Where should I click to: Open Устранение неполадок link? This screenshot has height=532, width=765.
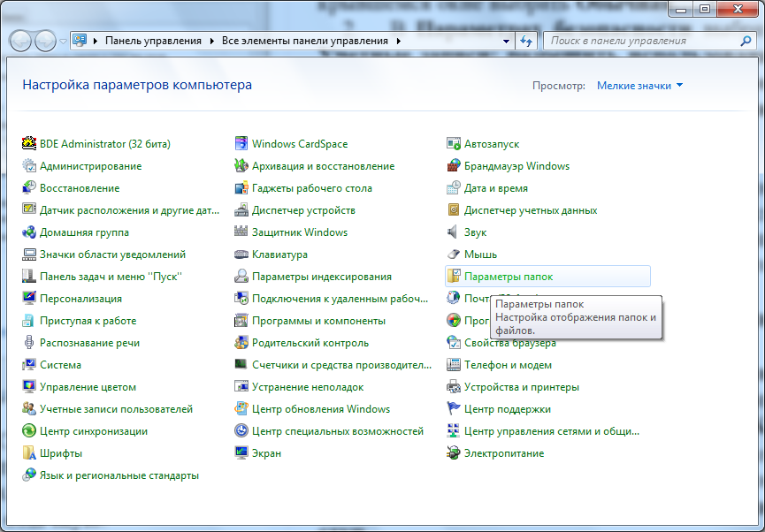308,387
